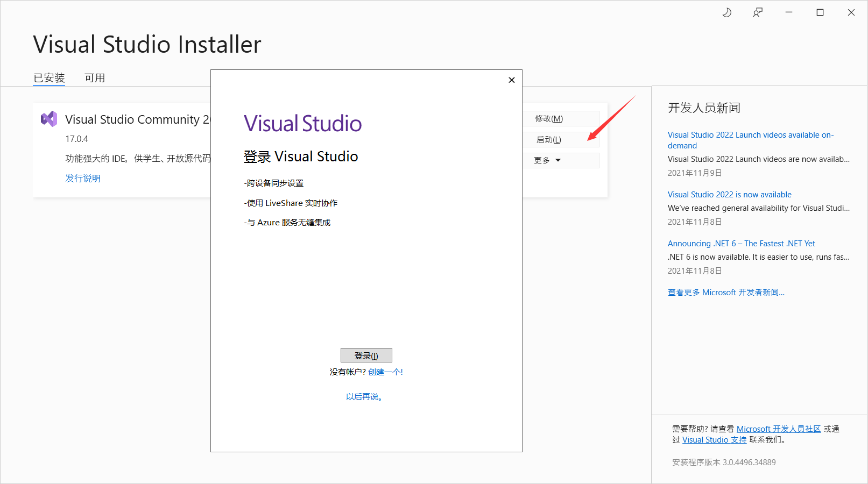Click the 使用 LiveShare 实时协作 text
This screenshot has height=484, width=868.
click(291, 203)
